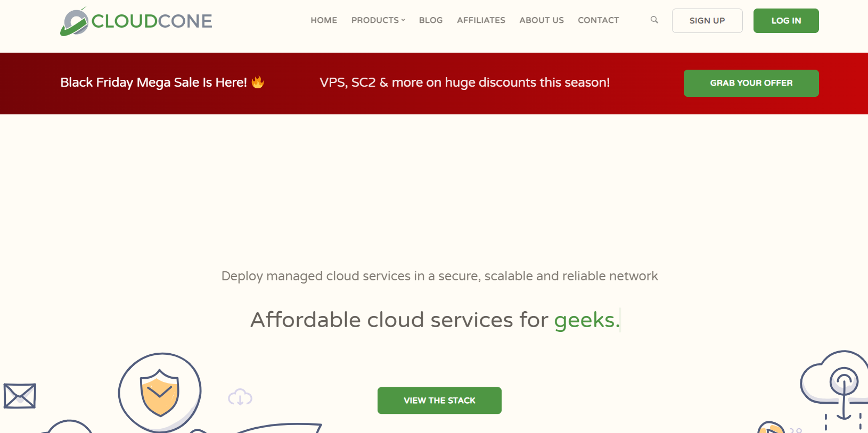
Task: Click the Log In button
Action: point(786,21)
